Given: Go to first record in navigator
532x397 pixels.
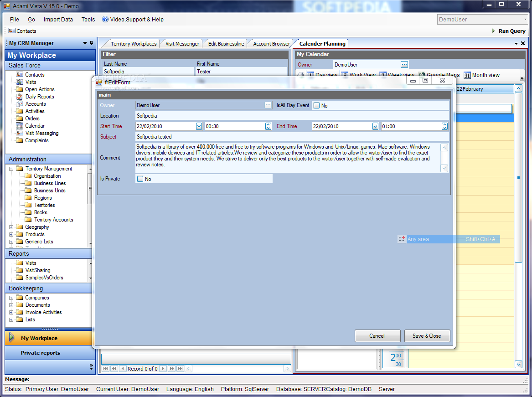Looking at the screenshot, I should [x=105, y=368].
